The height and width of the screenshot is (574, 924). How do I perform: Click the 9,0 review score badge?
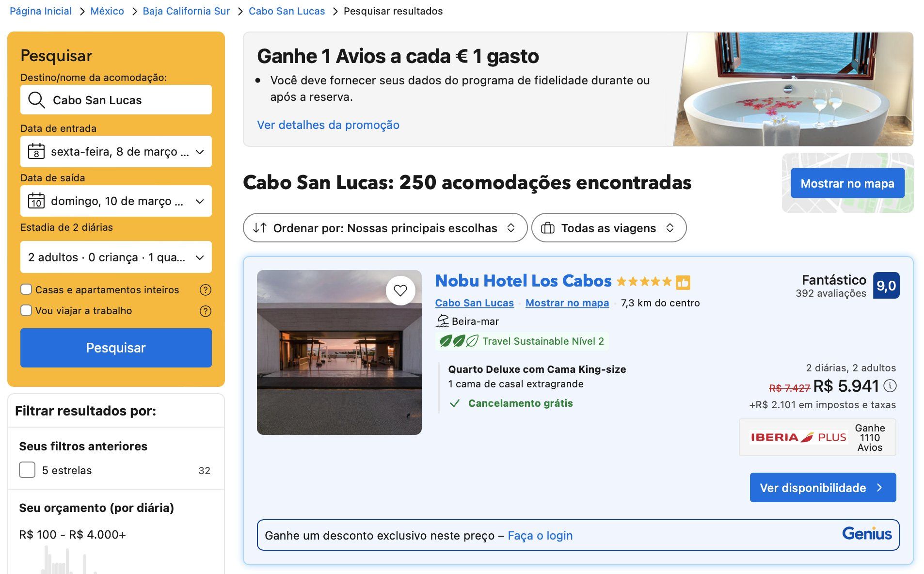pos(886,286)
